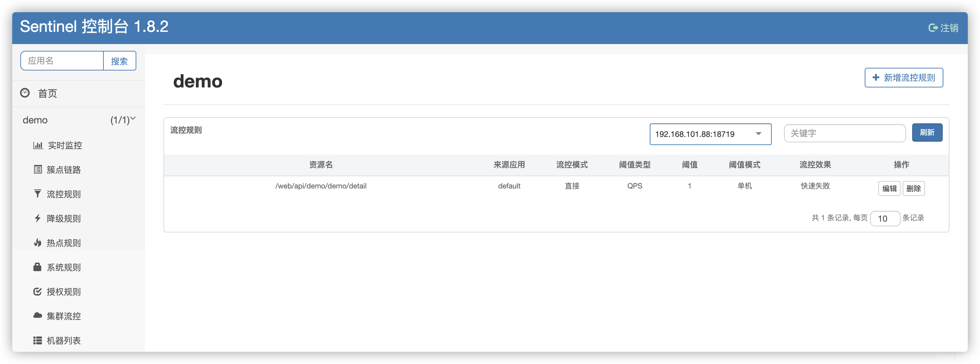
Task: Click the 资源名 column header
Action: point(321,165)
